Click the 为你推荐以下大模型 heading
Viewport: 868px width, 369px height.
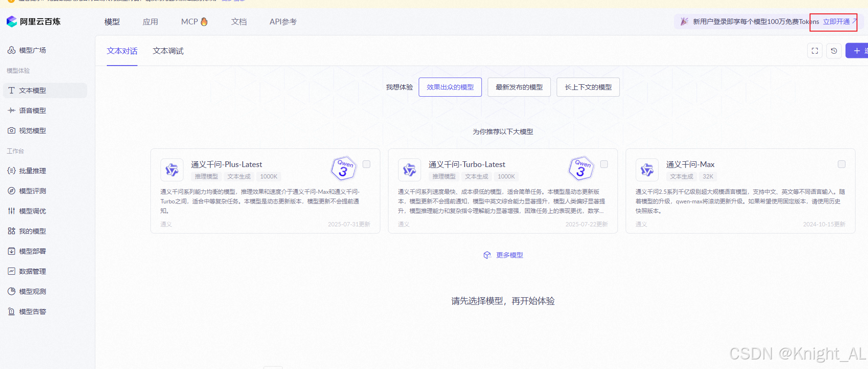[503, 132]
